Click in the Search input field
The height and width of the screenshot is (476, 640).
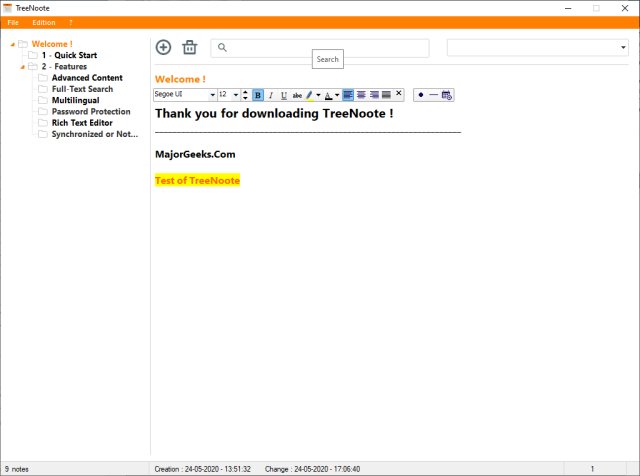coord(320,48)
